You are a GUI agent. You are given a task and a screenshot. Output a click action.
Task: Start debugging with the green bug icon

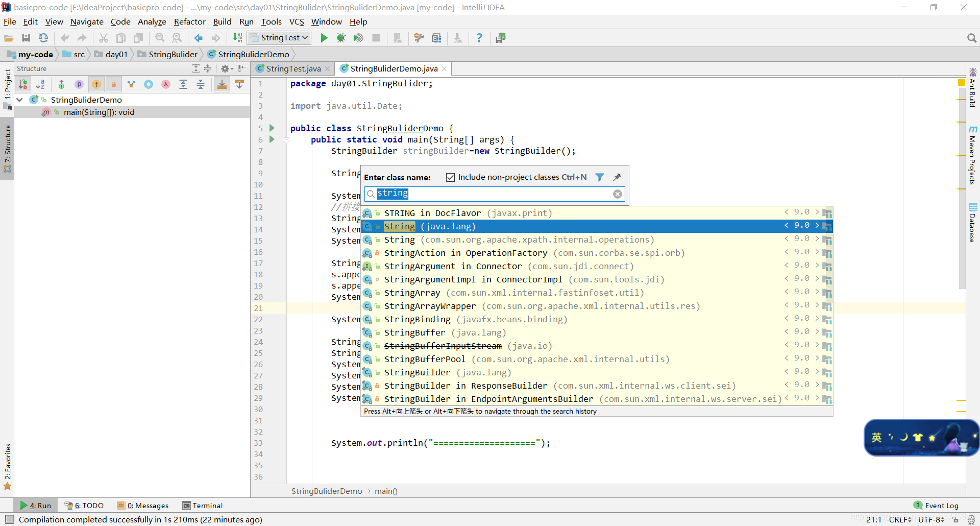(341, 38)
